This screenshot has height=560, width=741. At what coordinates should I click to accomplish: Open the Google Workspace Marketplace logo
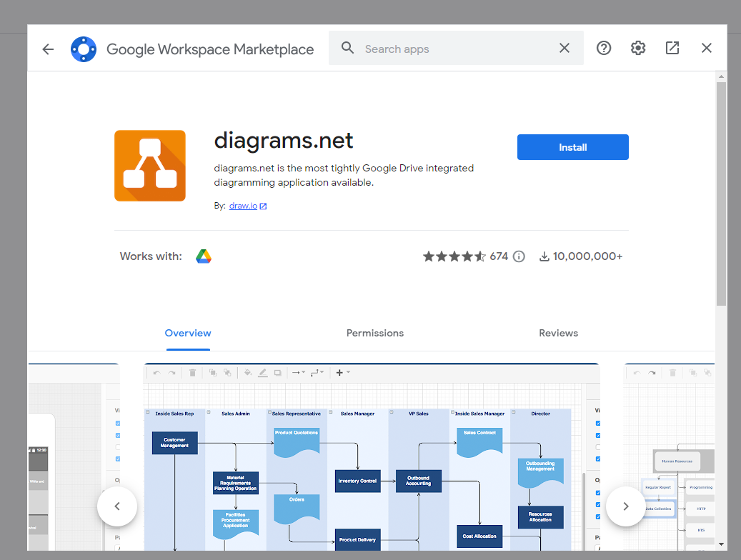[x=84, y=49]
